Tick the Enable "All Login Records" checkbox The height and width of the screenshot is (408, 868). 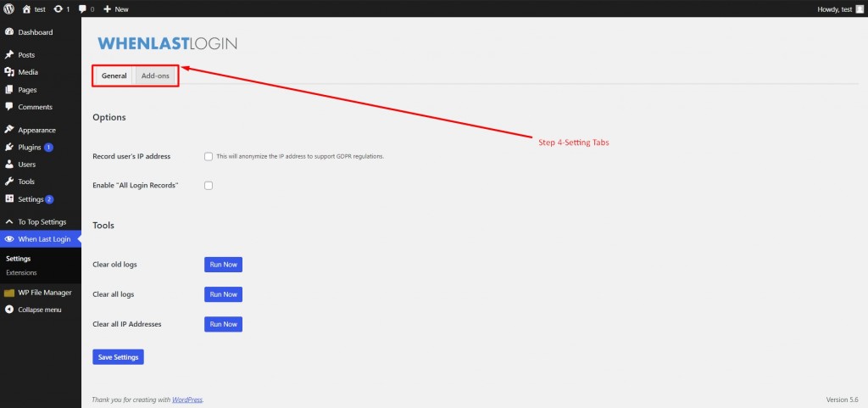click(x=209, y=186)
